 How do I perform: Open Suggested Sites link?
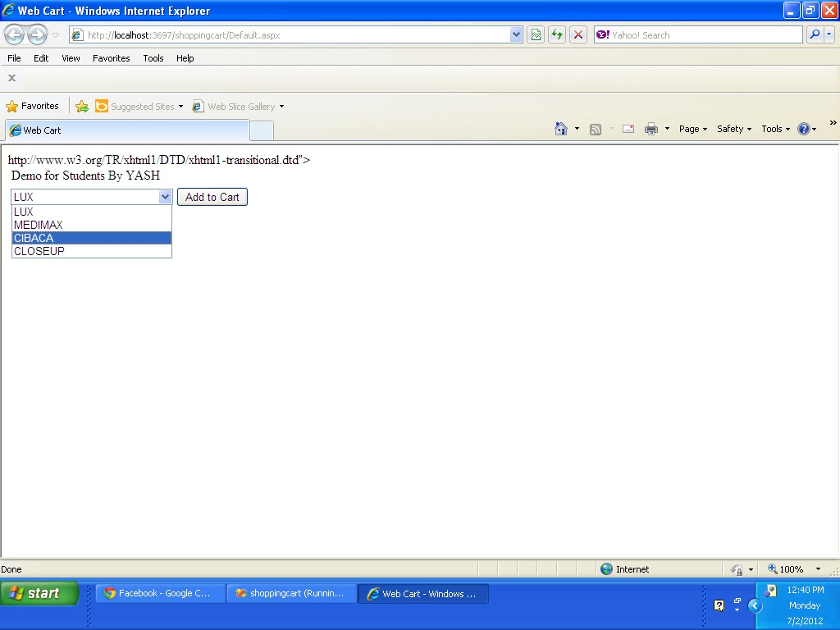pos(139,107)
